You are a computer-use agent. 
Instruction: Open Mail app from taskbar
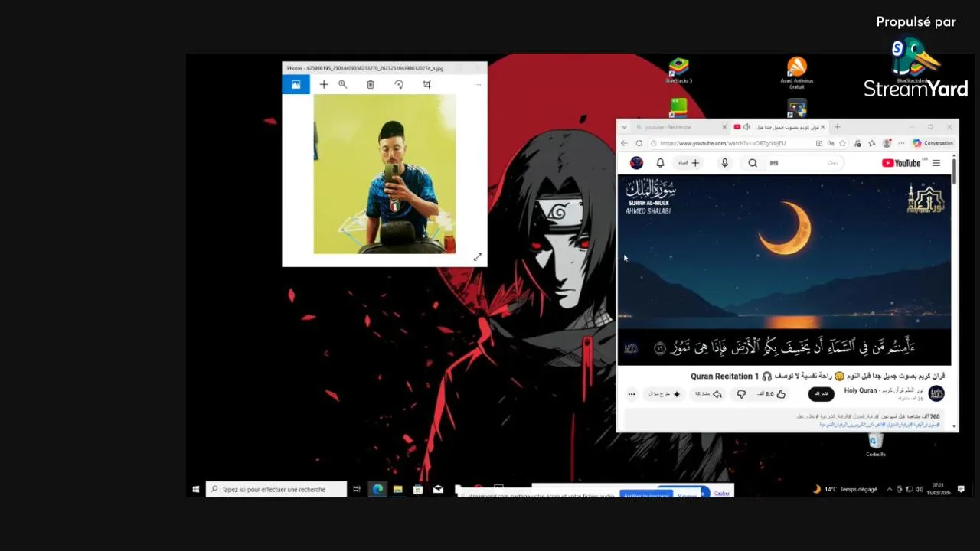tap(438, 489)
